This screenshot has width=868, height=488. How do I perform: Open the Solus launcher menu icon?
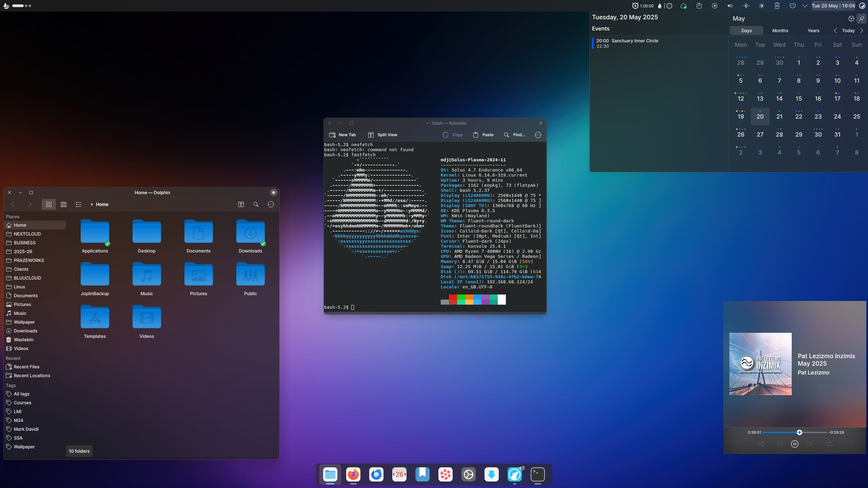coord(6,6)
